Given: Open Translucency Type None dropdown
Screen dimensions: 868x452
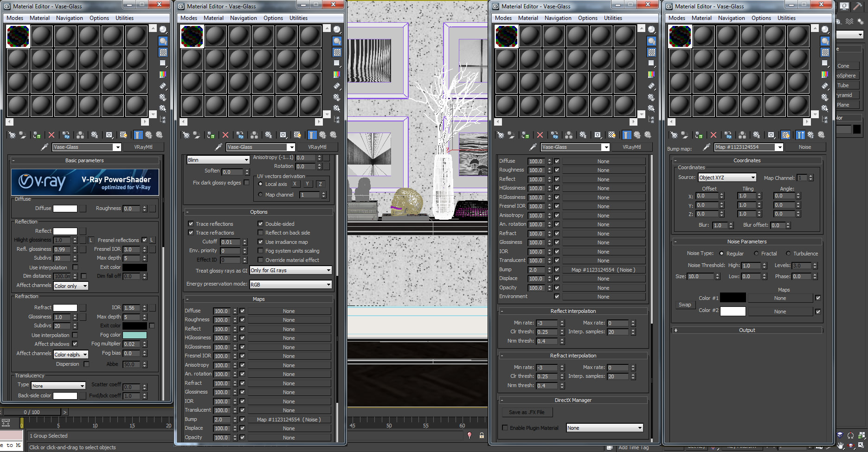Looking at the screenshot, I should pos(58,386).
